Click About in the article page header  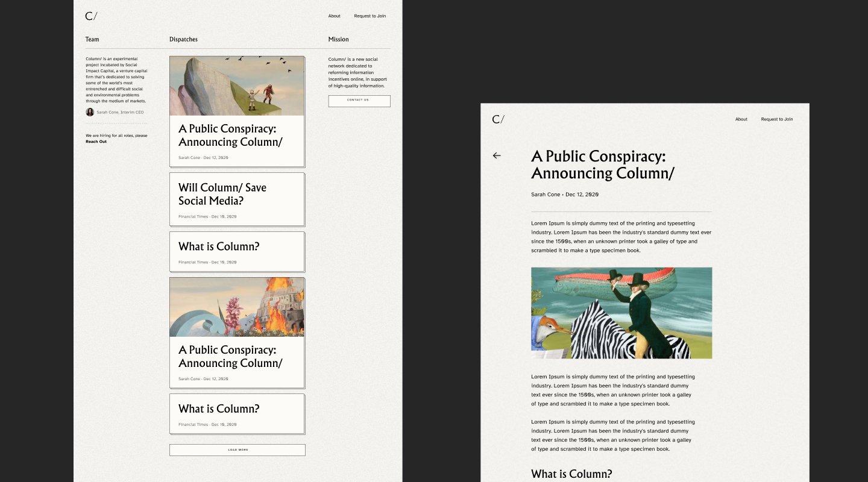[x=741, y=119]
